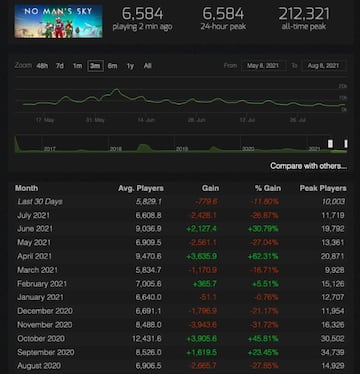
Task: Edit the From date field May 8, 2021
Action: 263,66
